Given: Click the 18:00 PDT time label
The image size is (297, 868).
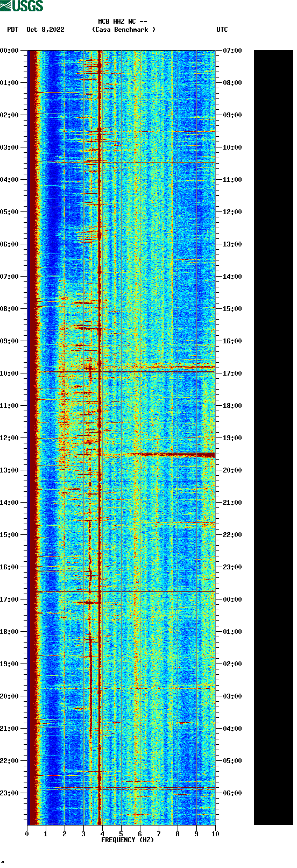Looking at the screenshot, I should (9, 632).
